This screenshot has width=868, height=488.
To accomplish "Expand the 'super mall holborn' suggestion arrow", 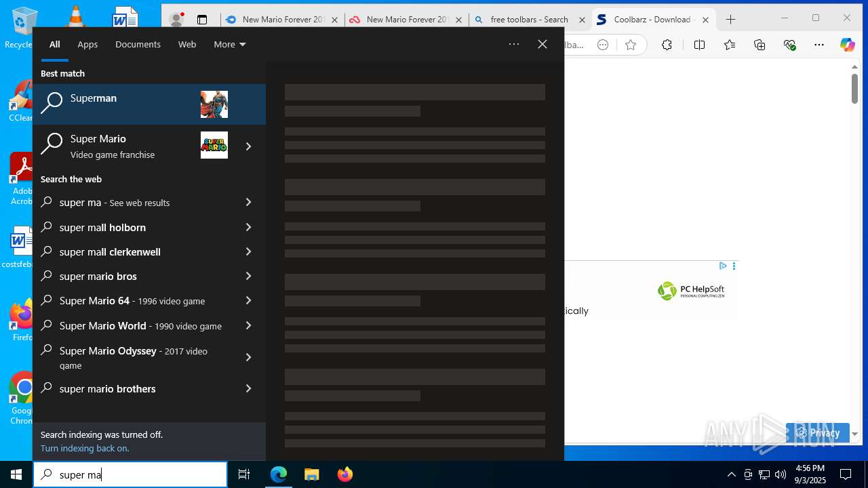I will [248, 227].
